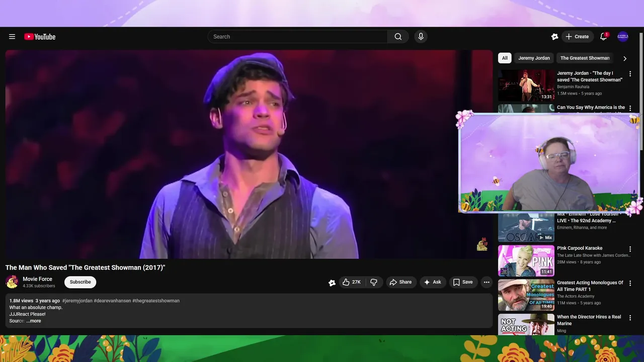Open 'When the Director Hires a Real Marine' title
Image resolution: width=644 pixels, height=362 pixels.
(589, 320)
